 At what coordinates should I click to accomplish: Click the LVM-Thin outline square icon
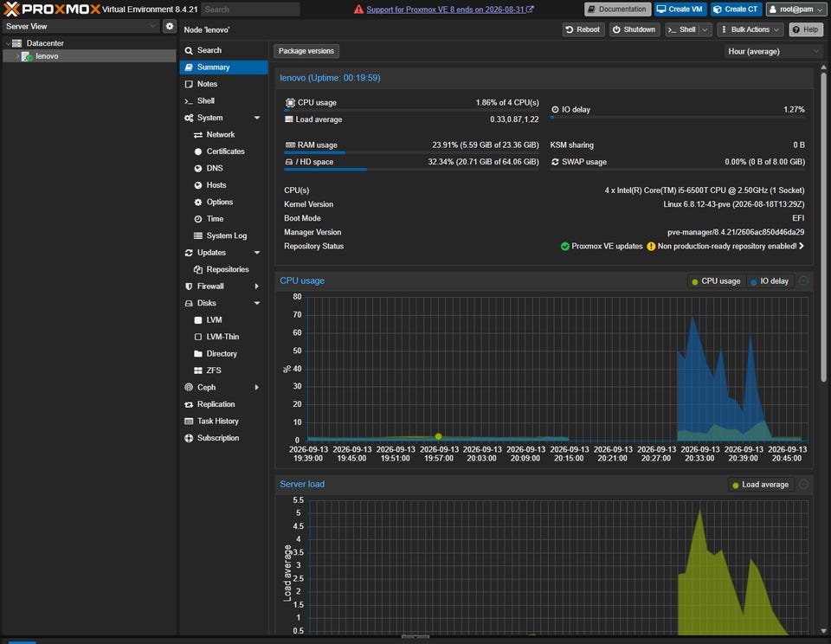tap(198, 337)
